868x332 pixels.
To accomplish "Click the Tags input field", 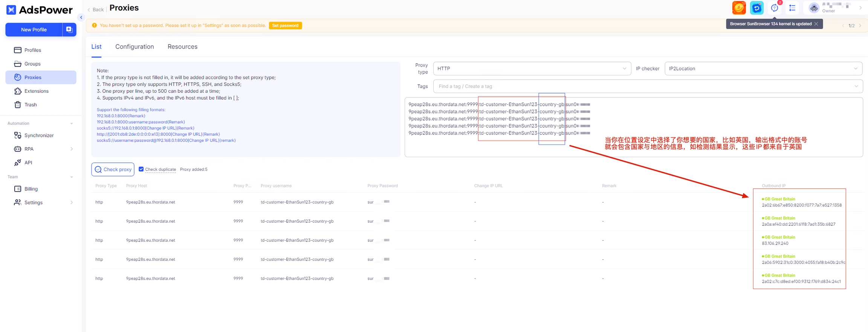I will (x=644, y=86).
